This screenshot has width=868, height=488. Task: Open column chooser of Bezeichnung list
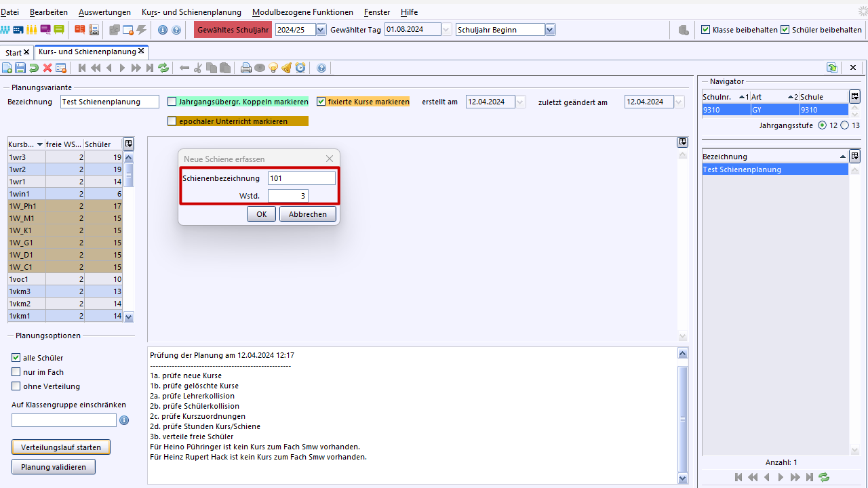click(x=855, y=156)
